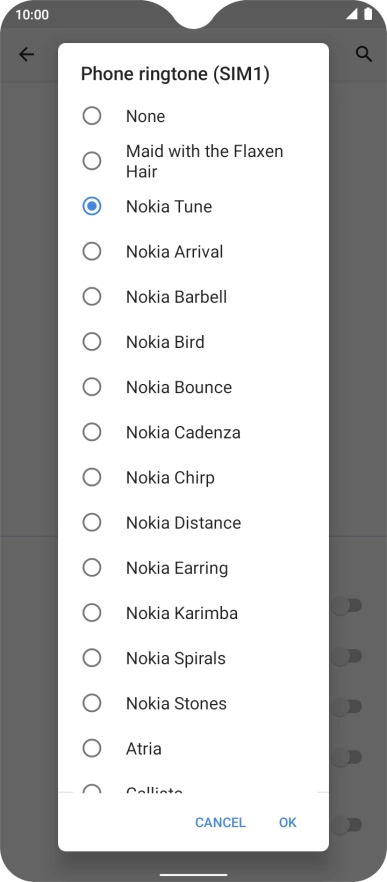Pick Nokia Cadenza from the list
This screenshot has width=387, height=882.
coord(193,432)
